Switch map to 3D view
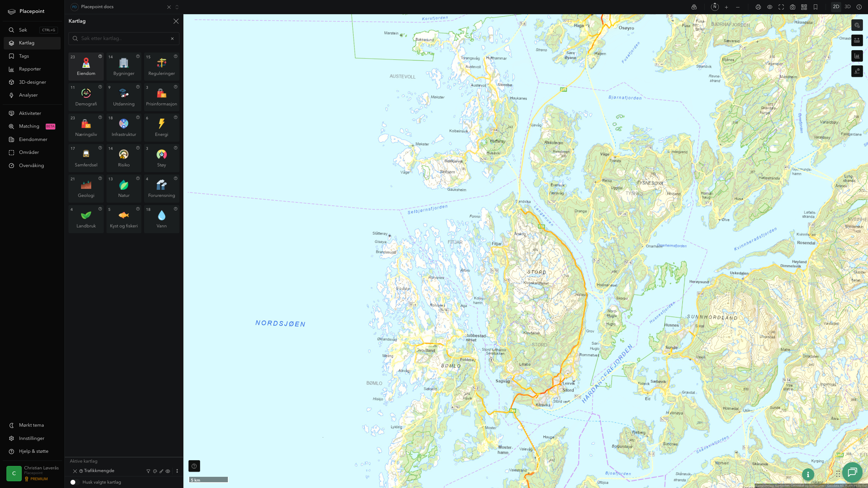Image resolution: width=868 pixels, height=488 pixels. [848, 7]
